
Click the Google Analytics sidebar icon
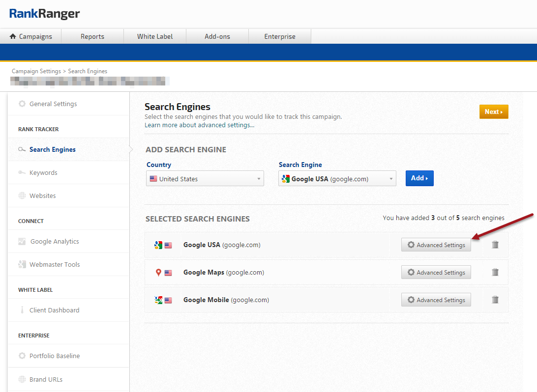tap(22, 241)
